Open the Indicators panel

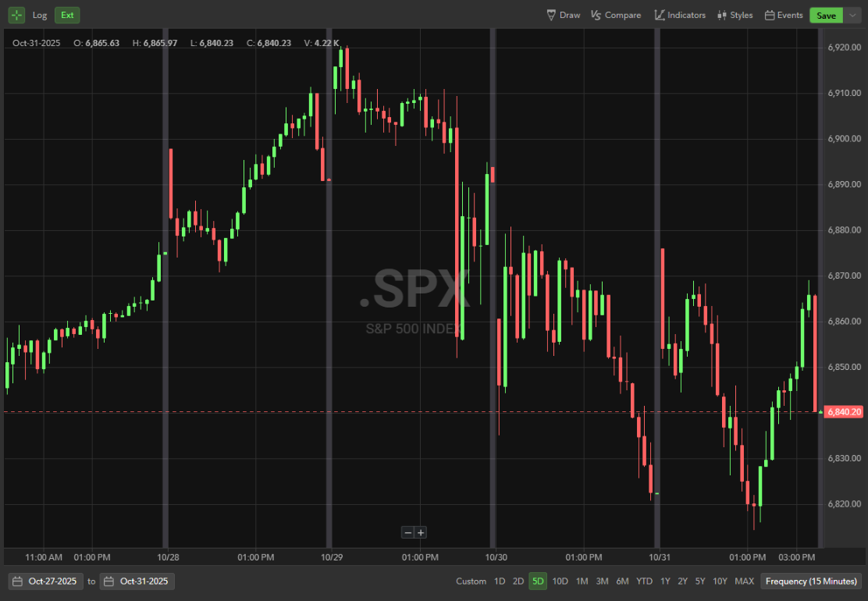point(679,15)
